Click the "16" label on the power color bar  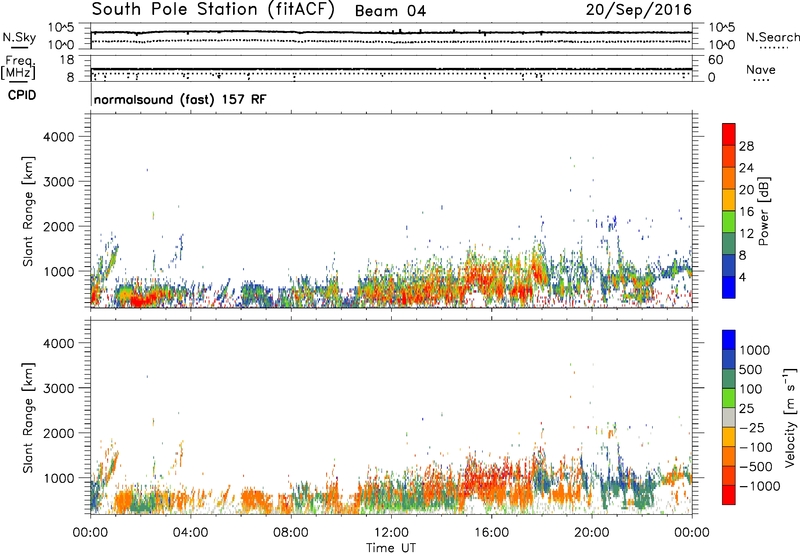(x=746, y=212)
